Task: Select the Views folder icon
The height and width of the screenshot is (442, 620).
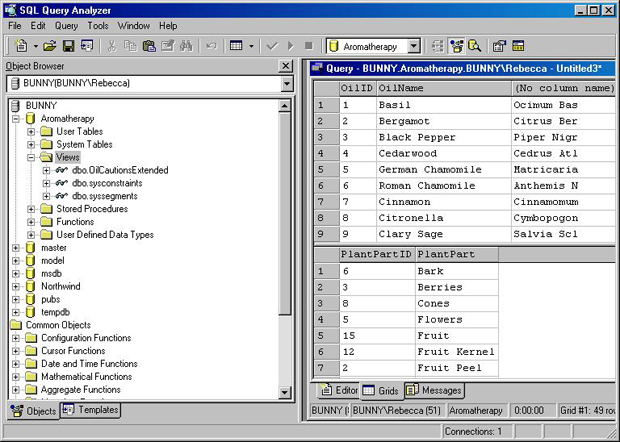Action: 46,157
